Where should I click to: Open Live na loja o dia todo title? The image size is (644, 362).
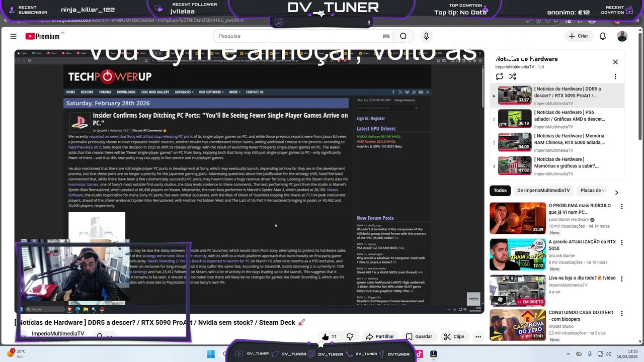(x=582, y=278)
